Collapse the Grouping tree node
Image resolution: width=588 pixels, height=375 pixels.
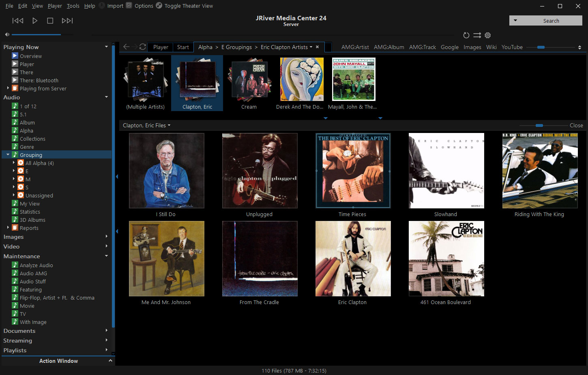pos(8,154)
